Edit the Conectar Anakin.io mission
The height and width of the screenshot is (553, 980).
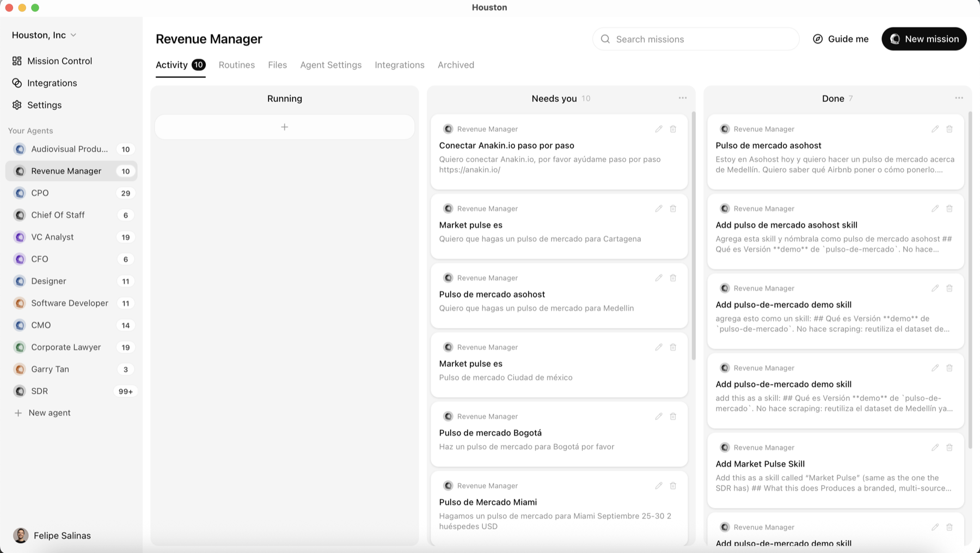click(659, 129)
